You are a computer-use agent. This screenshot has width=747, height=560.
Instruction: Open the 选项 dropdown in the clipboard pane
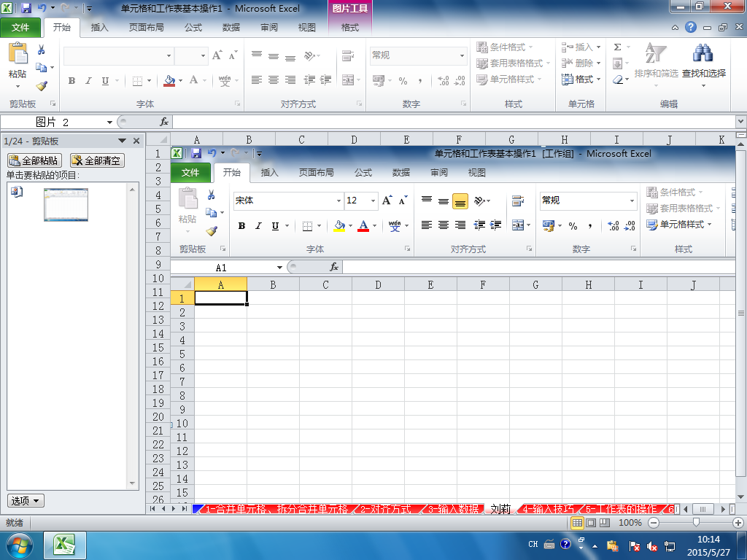point(26,501)
